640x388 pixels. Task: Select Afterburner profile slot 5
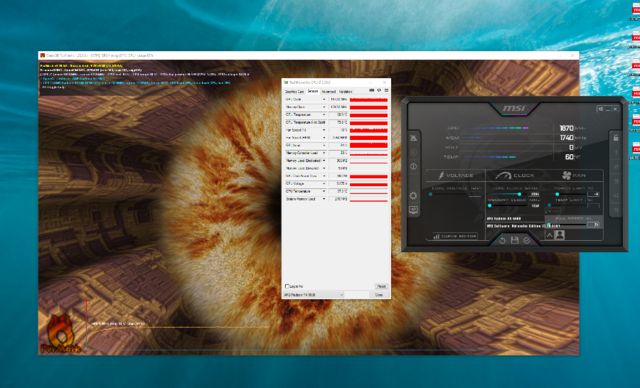(616, 210)
